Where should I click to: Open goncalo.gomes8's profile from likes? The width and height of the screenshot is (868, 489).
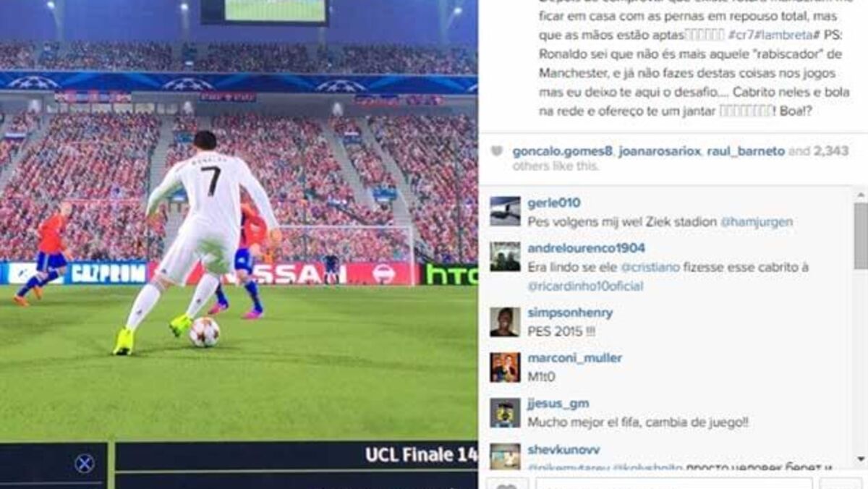pyautogui.click(x=563, y=151)
